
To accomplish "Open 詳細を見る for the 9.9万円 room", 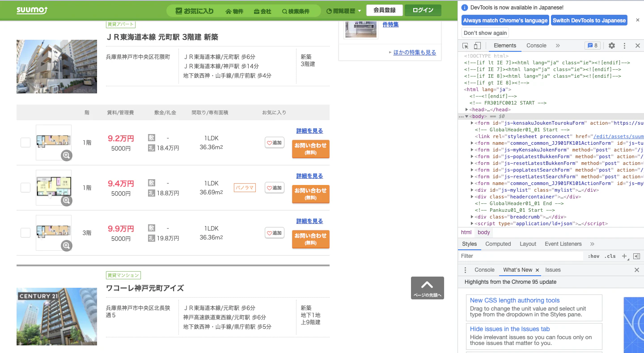I will coord(309,221).
